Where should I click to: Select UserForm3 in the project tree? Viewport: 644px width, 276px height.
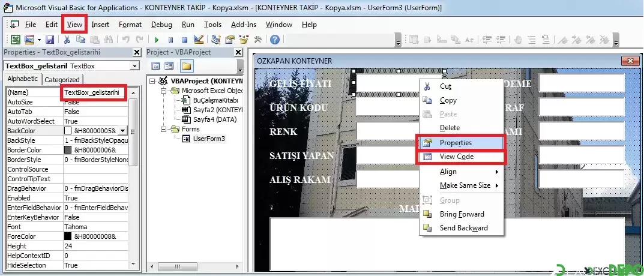point(209,139)
